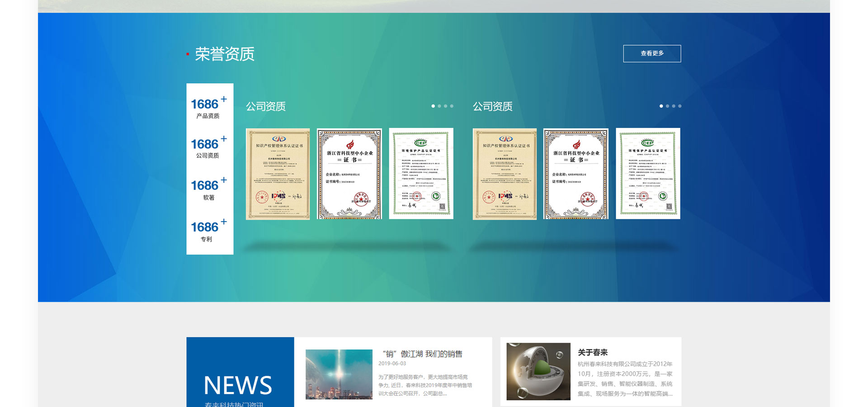Open the green CEP certificate in the right carousel

point(648,174)
